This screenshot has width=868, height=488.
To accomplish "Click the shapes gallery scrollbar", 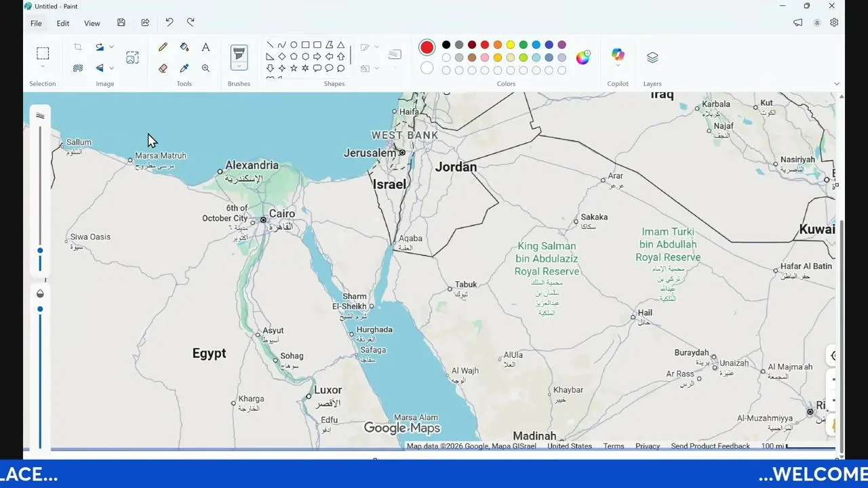I will point(351,54).
